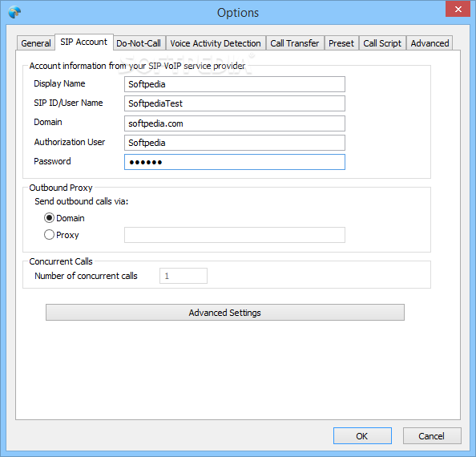
Task: Click the 'Display Name' label
Action: (x=59, y=83)
